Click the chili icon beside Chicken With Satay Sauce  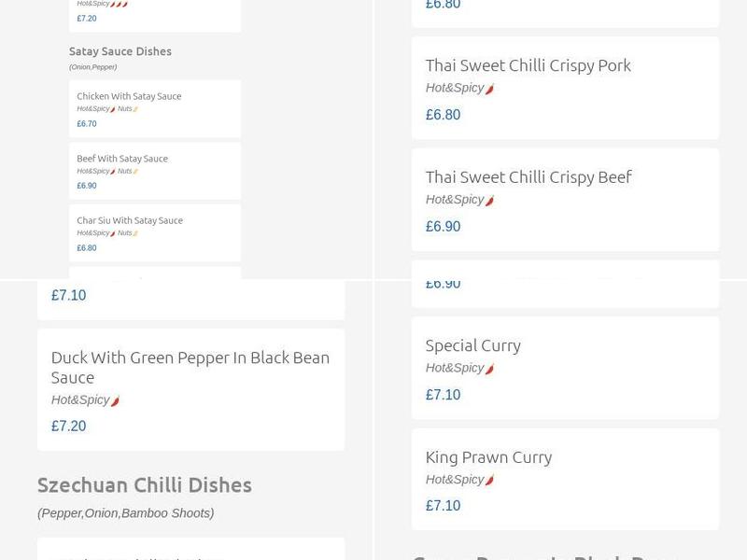coord(112,110)
